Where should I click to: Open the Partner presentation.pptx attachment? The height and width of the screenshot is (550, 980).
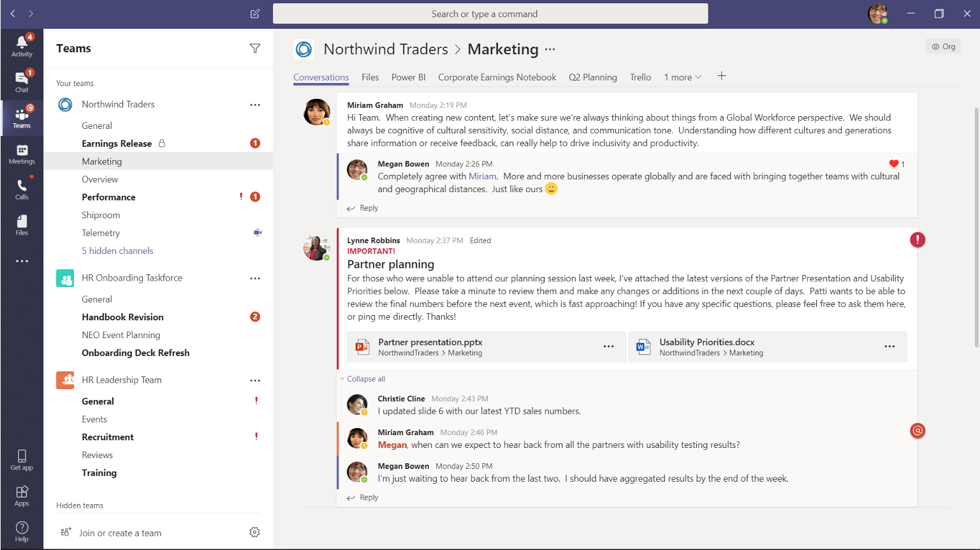click(486, 347)
